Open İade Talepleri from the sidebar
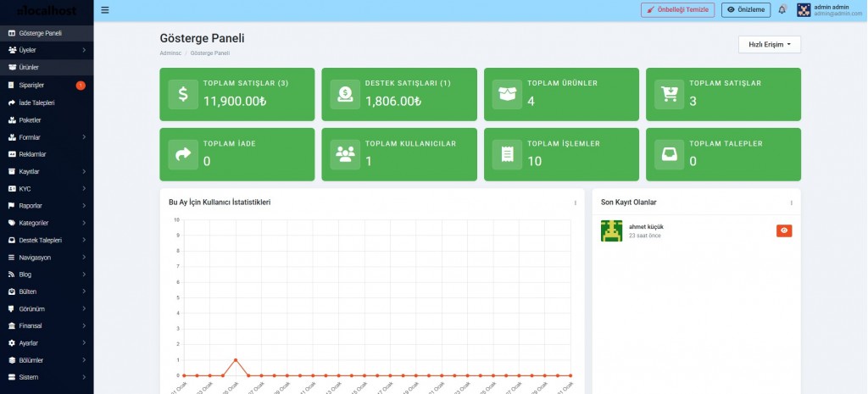This screenshot has width=868, height=394. click(x=47, y=103)
